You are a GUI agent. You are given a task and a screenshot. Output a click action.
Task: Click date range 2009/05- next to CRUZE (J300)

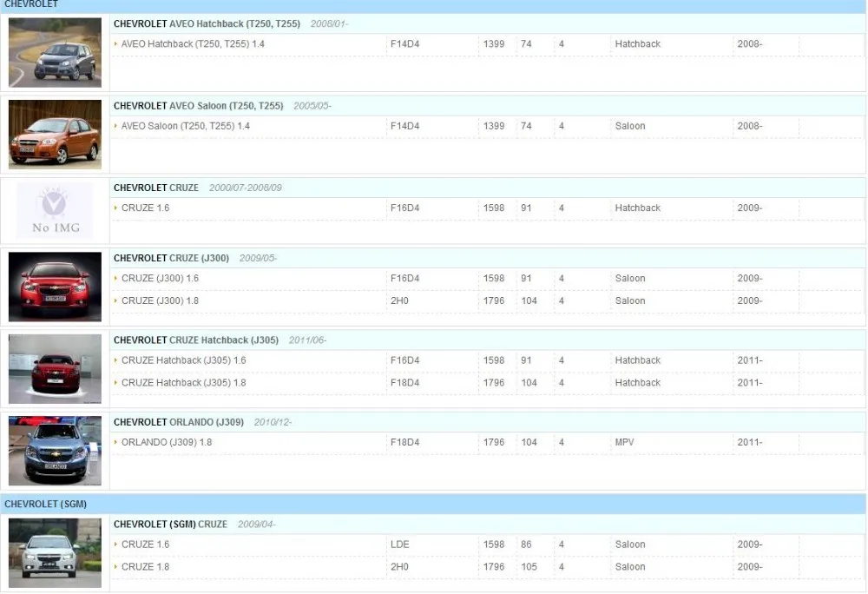258,258
